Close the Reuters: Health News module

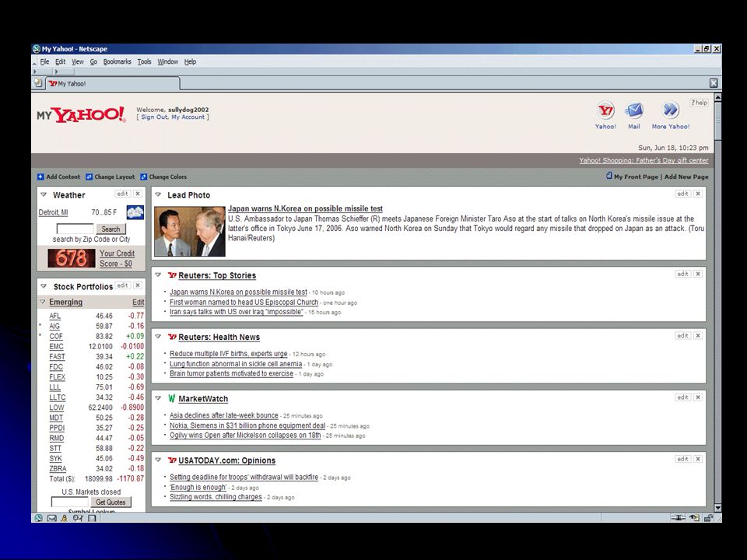(697, 336)
